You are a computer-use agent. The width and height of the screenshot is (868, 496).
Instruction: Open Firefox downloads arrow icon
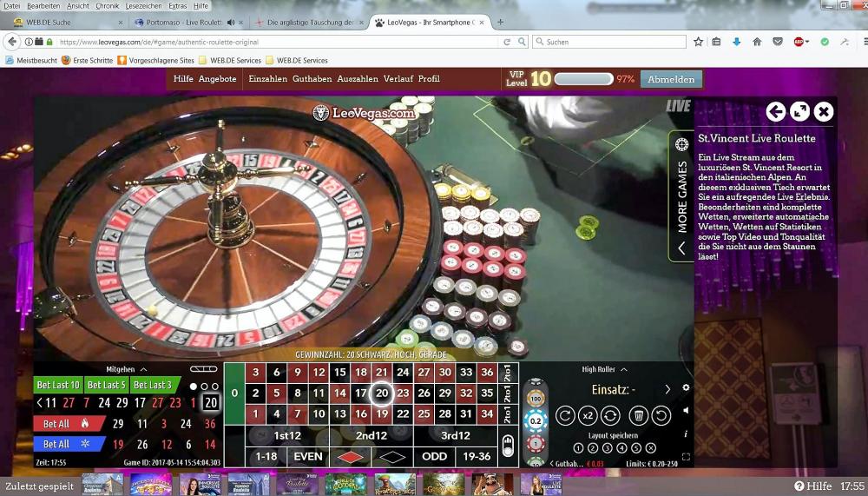[736, 42]
